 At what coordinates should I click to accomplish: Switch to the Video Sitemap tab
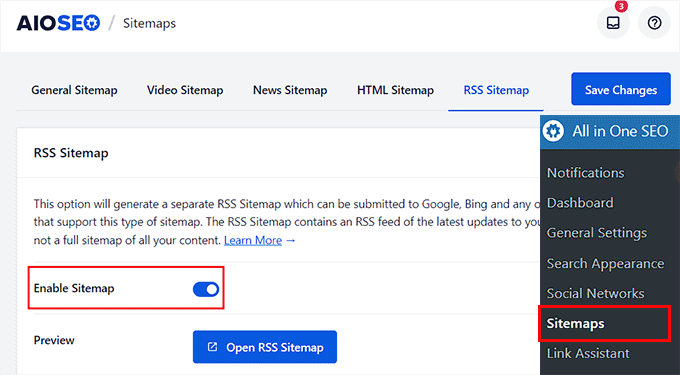point(185,90)
